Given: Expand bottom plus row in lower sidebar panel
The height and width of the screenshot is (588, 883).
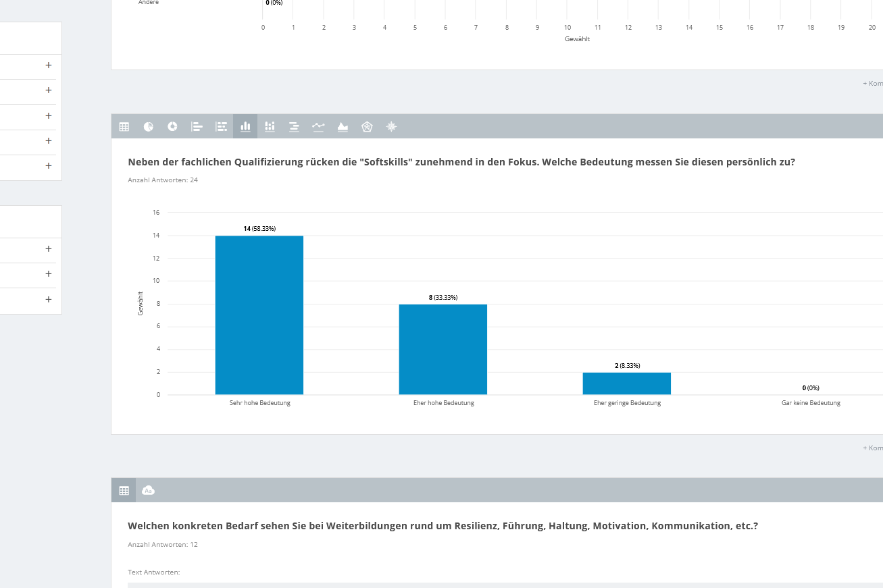Looking at the screenshot, I should 49,299.
